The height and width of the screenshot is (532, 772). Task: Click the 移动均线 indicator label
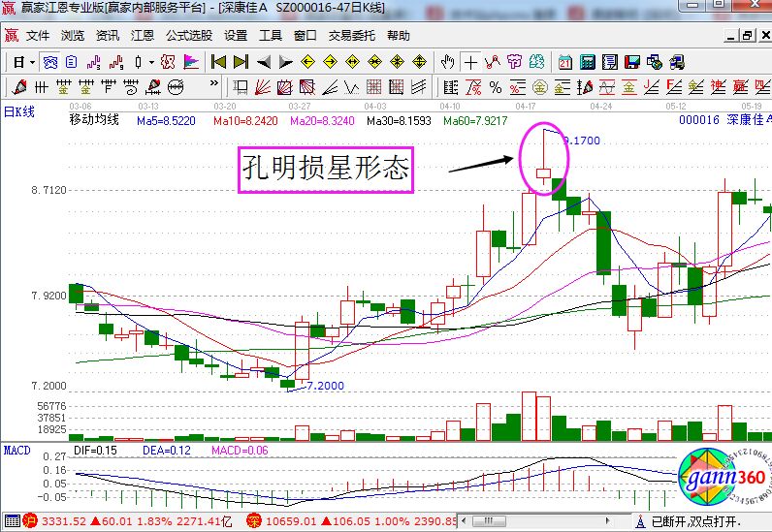click(x=93, y=120)
